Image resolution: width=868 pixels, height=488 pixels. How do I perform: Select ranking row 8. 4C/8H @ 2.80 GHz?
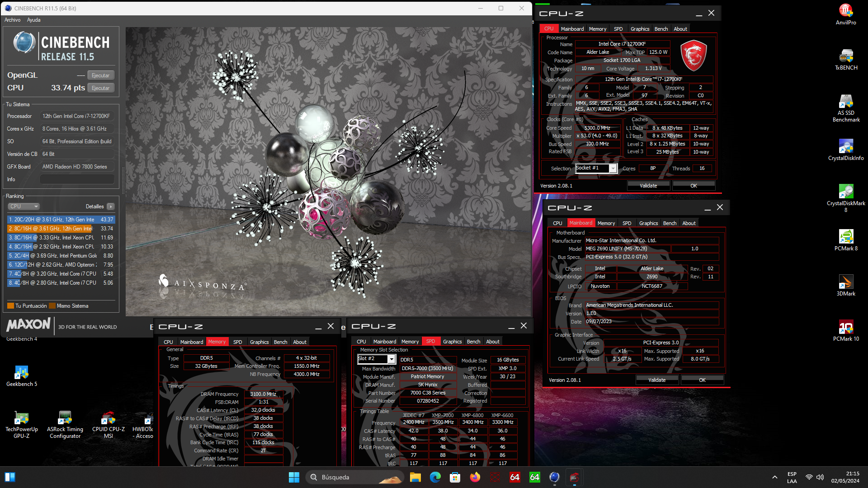click(61, 283)
